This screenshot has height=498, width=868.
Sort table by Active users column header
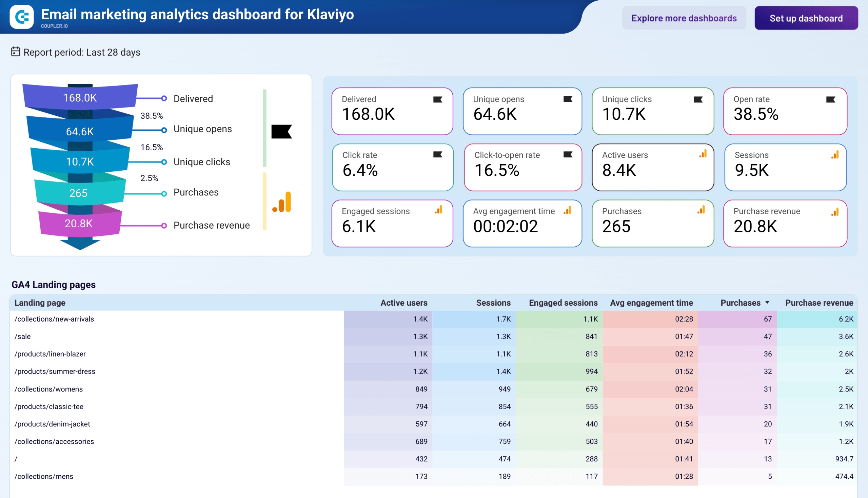(x=404, y=303)
